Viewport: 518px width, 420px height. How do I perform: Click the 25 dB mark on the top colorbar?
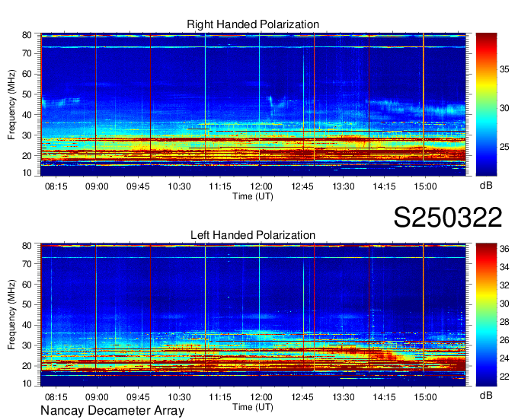coord(504,147)
